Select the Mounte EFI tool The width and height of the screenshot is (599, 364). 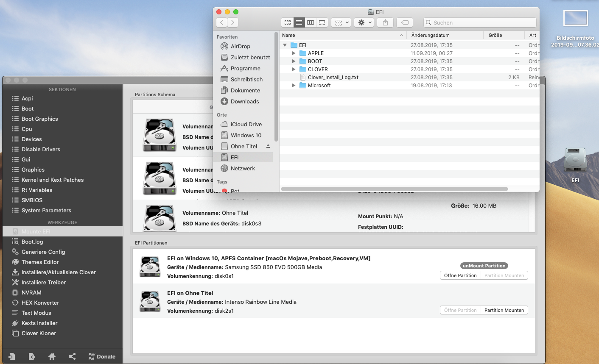coord(63,231)
